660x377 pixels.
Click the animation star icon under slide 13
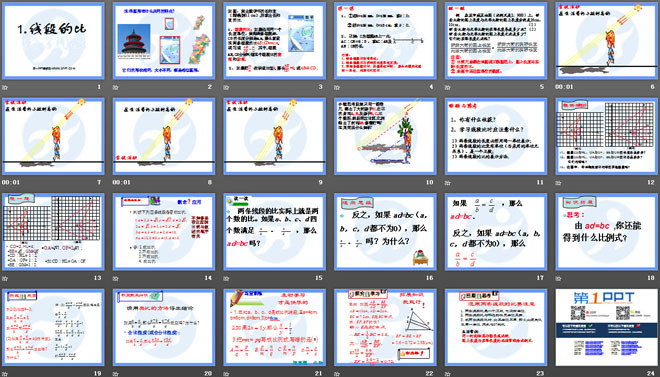pyautogui.click(x=5, y=278)
